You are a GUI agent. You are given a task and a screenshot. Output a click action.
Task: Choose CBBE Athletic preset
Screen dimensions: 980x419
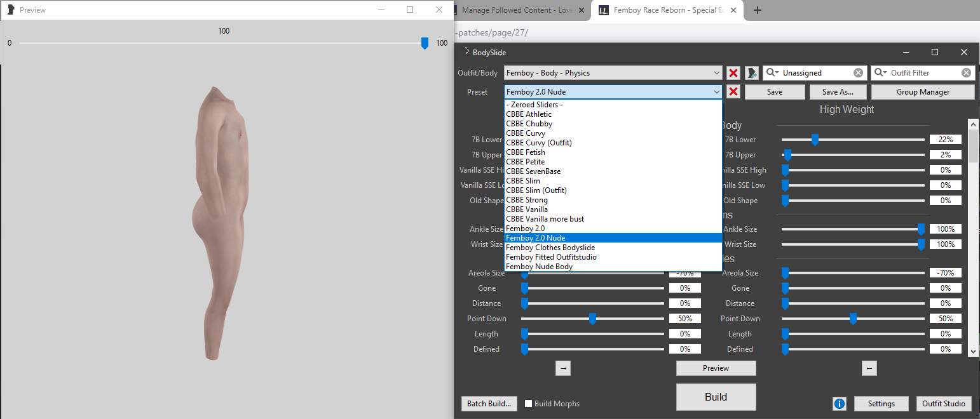pyautogui.click(x=613, y=114)
